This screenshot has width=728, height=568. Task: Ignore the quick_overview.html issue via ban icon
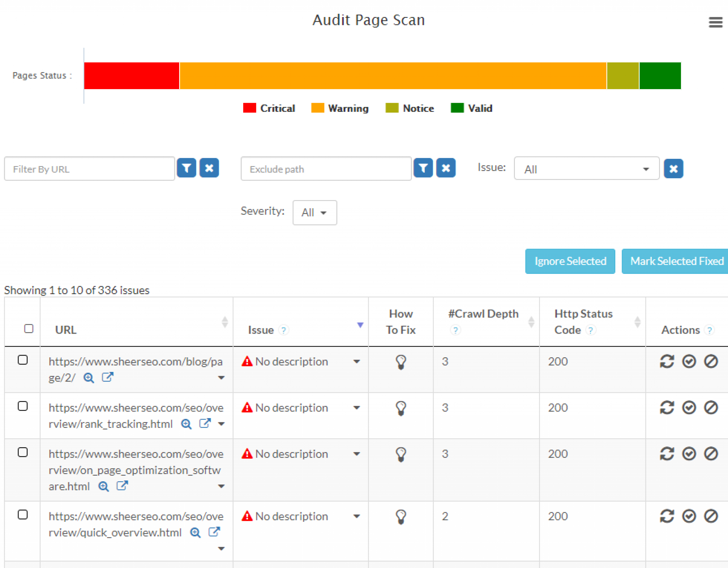[x=711, y=516]
